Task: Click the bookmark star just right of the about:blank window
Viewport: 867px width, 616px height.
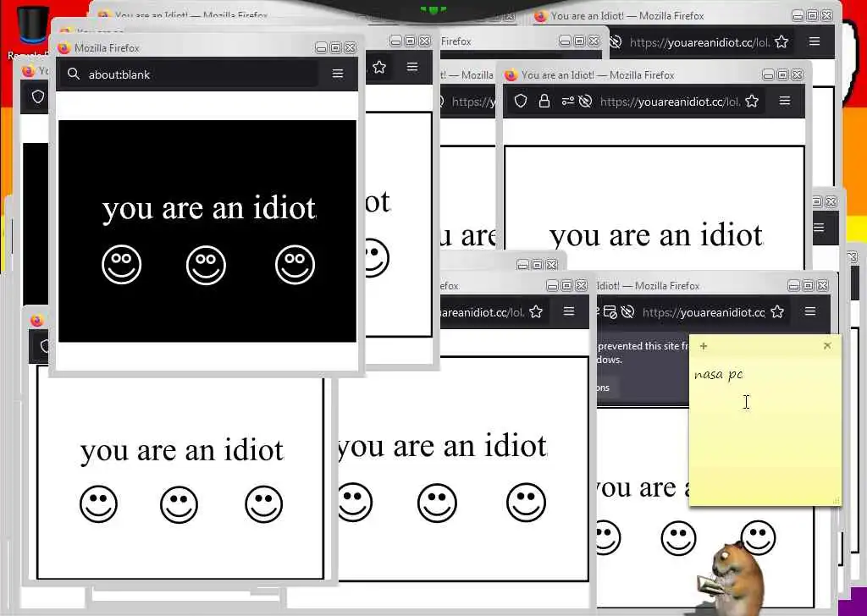Action: tap(379, 68)
